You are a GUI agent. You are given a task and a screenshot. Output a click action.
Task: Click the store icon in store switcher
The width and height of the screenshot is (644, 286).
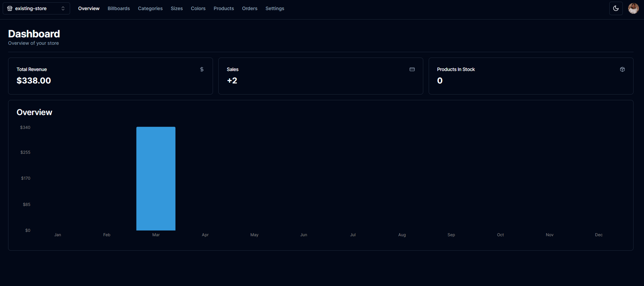click(x=10, y=8)
